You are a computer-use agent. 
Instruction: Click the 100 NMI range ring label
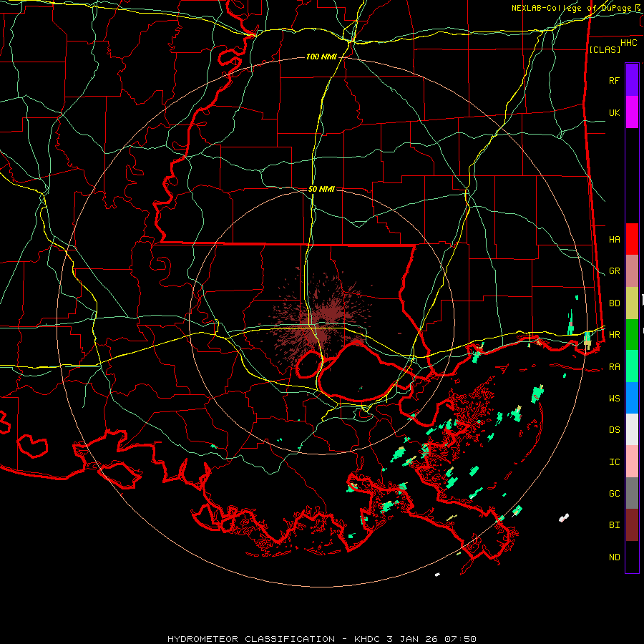(321, 57)
